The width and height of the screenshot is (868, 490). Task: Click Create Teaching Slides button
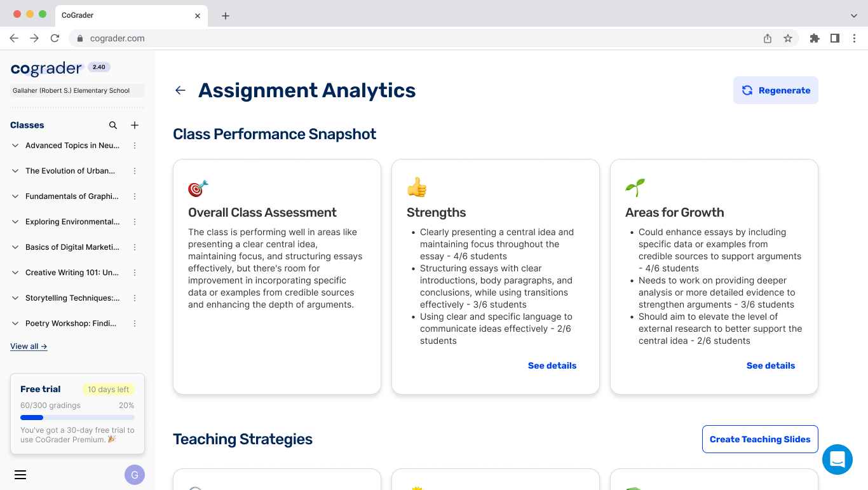(759, 439)
